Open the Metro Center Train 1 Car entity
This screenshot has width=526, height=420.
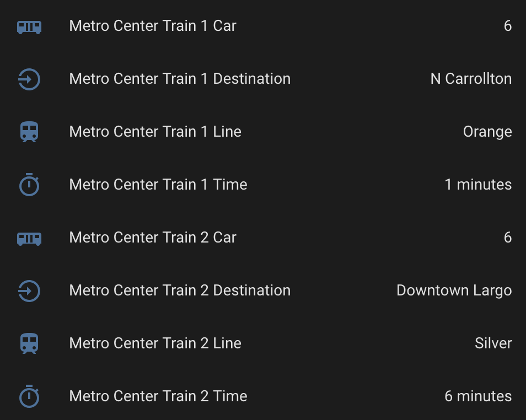coord(152,26)
